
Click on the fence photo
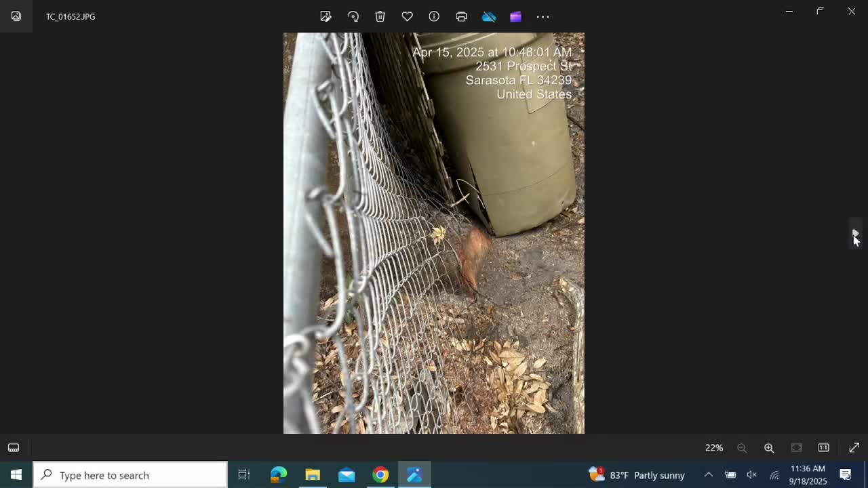[x=434, y=233]
